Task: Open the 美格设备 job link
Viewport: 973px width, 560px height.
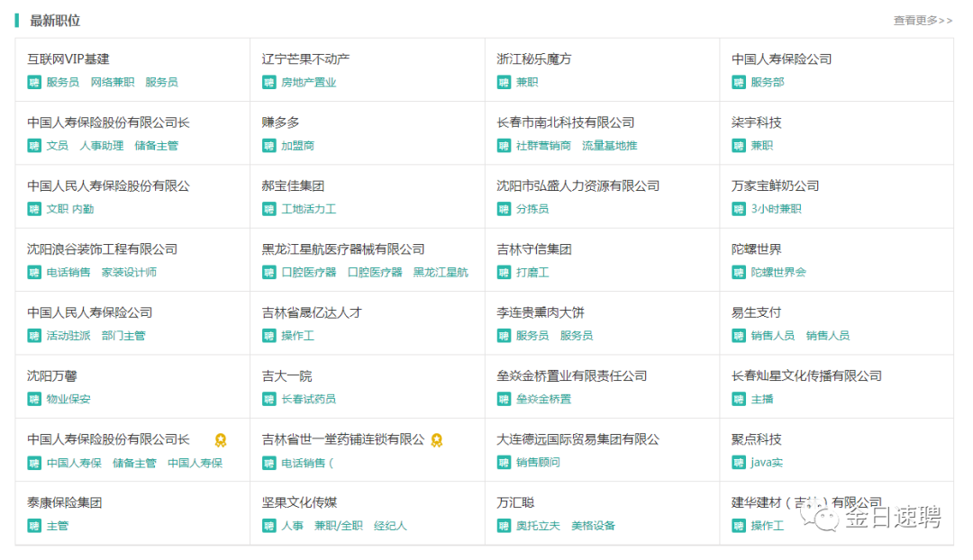Action: pyautogui.click(x=593, y=526)
